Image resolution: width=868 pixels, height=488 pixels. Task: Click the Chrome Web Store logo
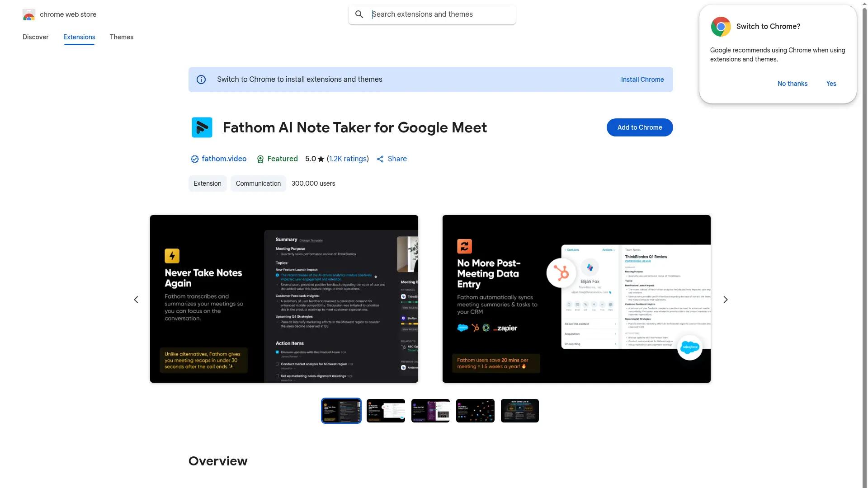(x=29, y=14)
